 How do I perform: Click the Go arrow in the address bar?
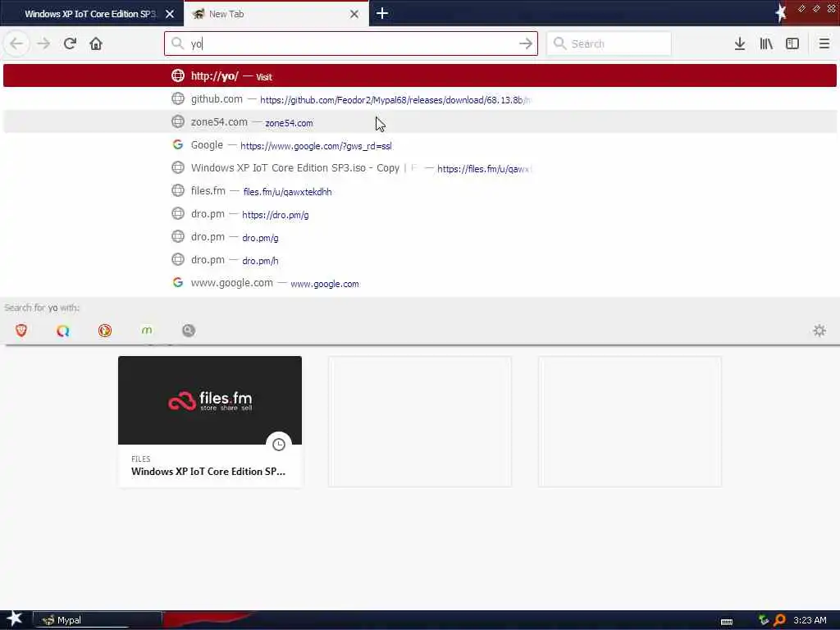point(526,43)
